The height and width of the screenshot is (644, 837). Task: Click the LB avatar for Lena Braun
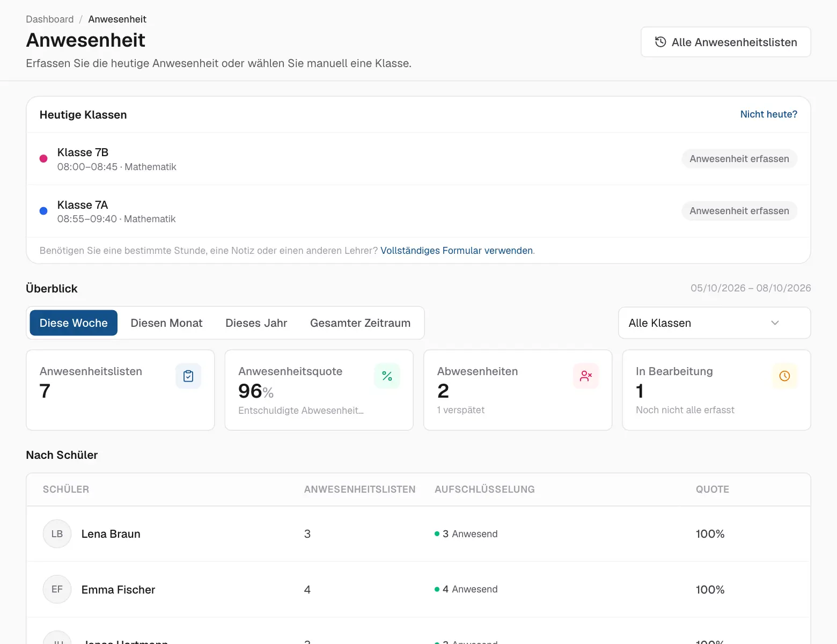click(x=57, y=534)
